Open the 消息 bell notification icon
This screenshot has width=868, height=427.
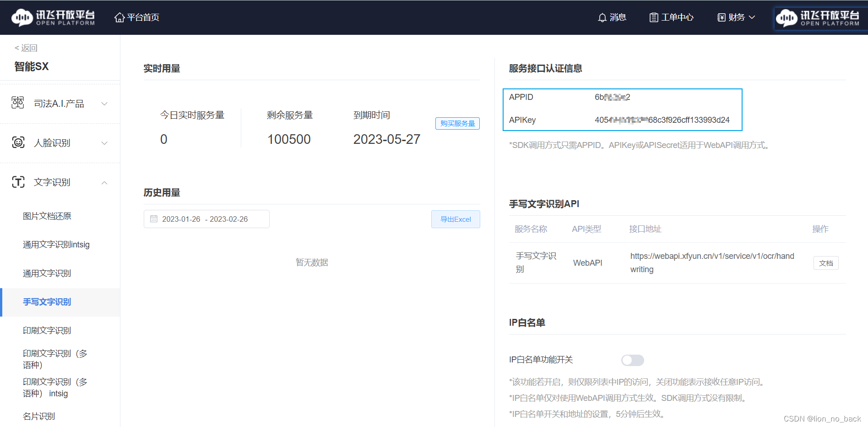[602, 17]
